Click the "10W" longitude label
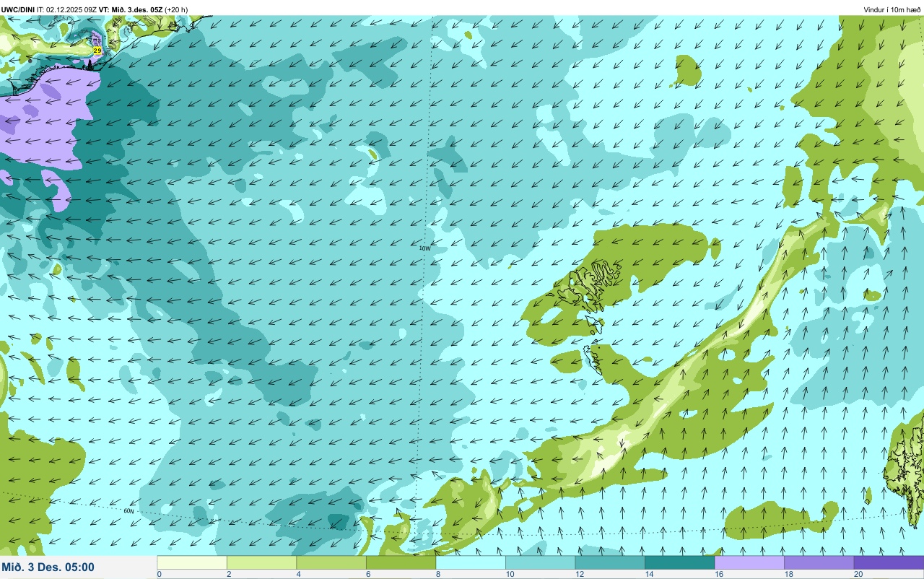The width and height of the screenshot is (924, 579). 424,248
